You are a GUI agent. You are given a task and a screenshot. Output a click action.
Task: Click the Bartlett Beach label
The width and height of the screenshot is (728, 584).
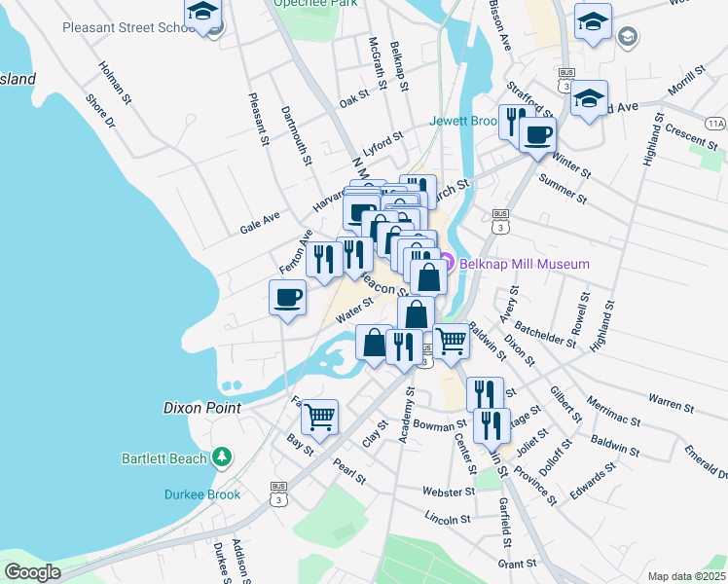tap(164, 458)
